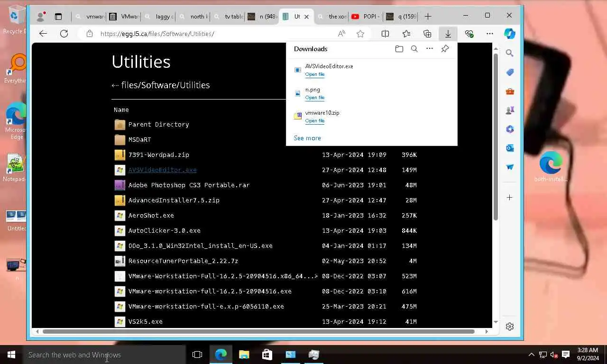Open the sidebar Outlook icon
The width and height of the screenshot is (607, 364).
coord(510,148)
